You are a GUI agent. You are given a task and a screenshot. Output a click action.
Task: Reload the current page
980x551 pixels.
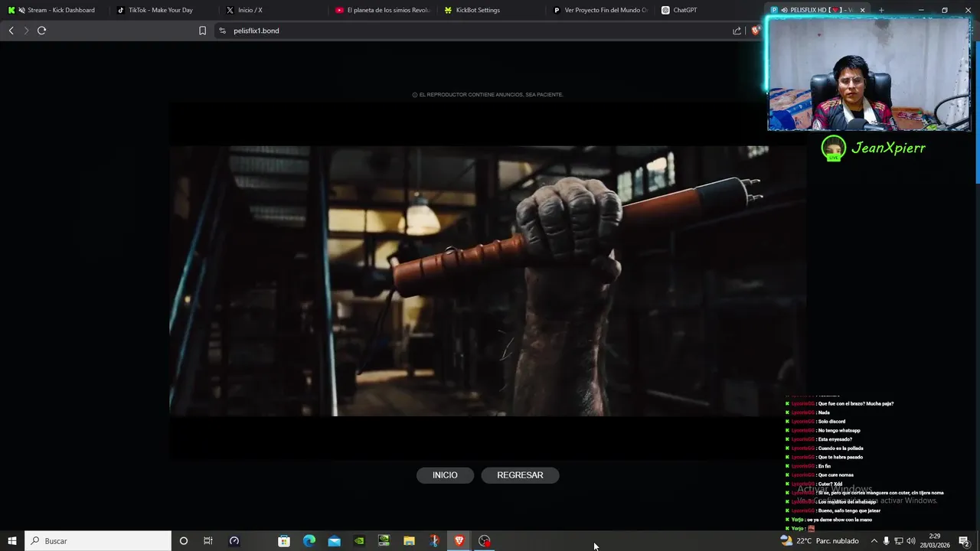pos(42,31)
